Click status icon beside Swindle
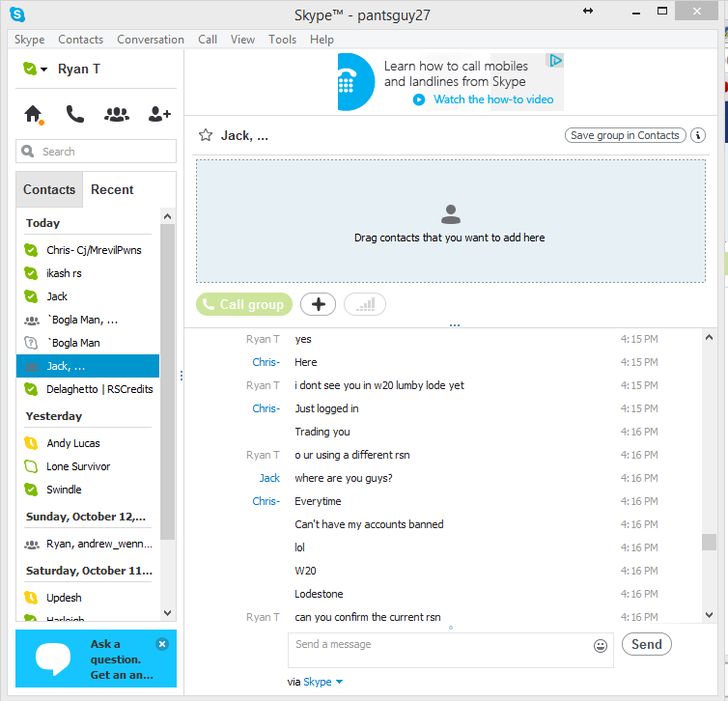 point(31,490)
